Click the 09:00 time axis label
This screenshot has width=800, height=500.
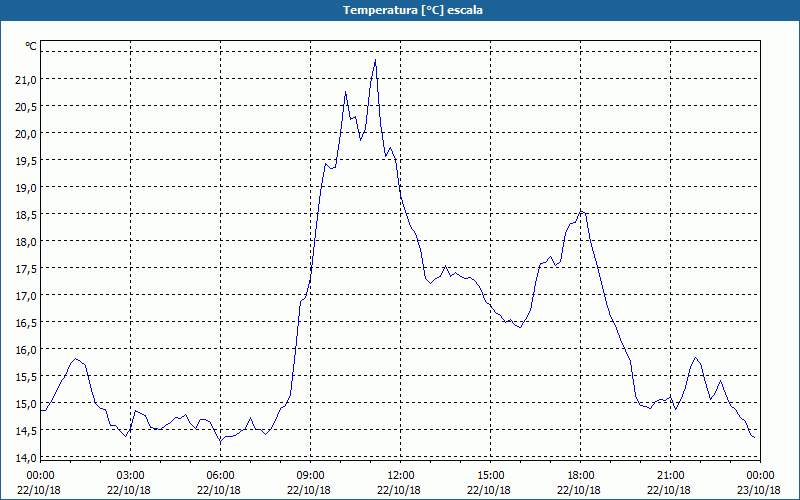click(x=310, y=475)
